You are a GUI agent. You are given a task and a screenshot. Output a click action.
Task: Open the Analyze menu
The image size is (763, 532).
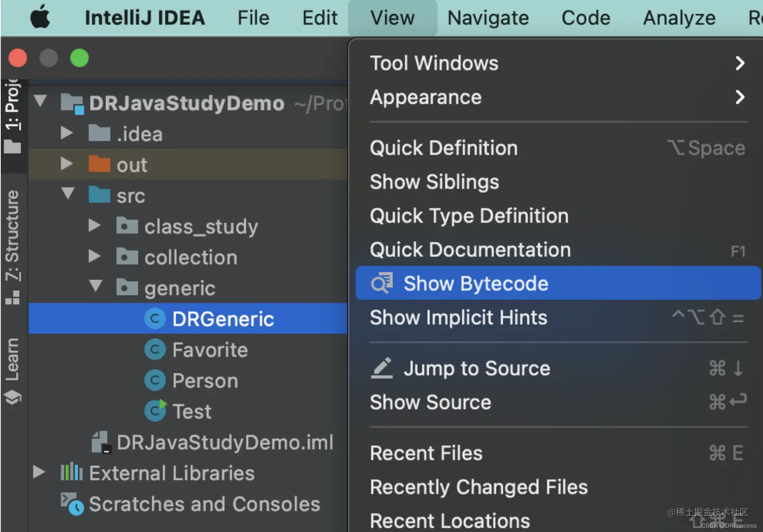tap(679, 18)
